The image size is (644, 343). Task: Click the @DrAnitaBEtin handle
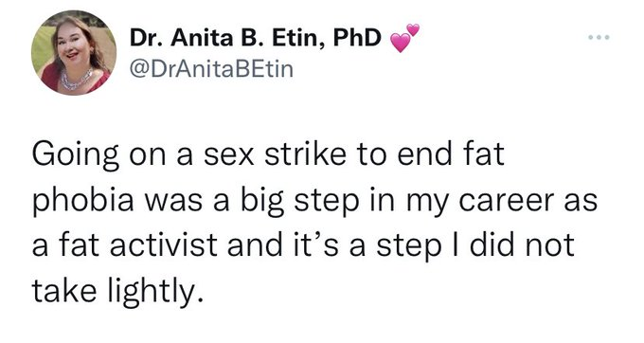[211, 68]
